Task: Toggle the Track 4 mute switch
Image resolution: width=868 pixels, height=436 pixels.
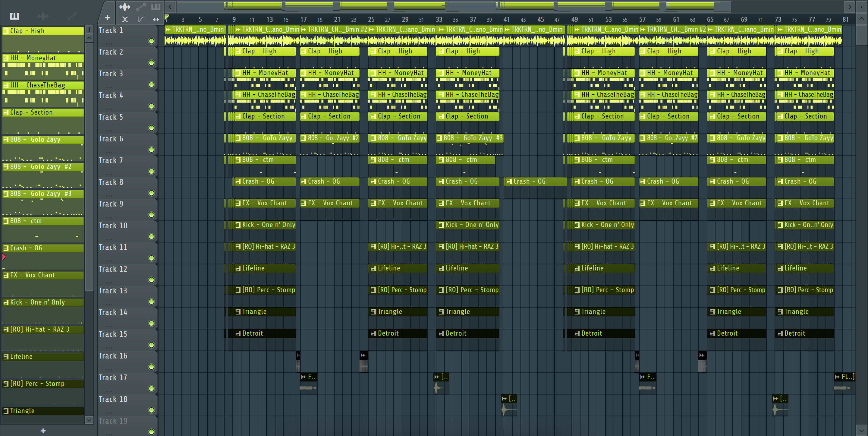Action: click(x=151, y=106)
